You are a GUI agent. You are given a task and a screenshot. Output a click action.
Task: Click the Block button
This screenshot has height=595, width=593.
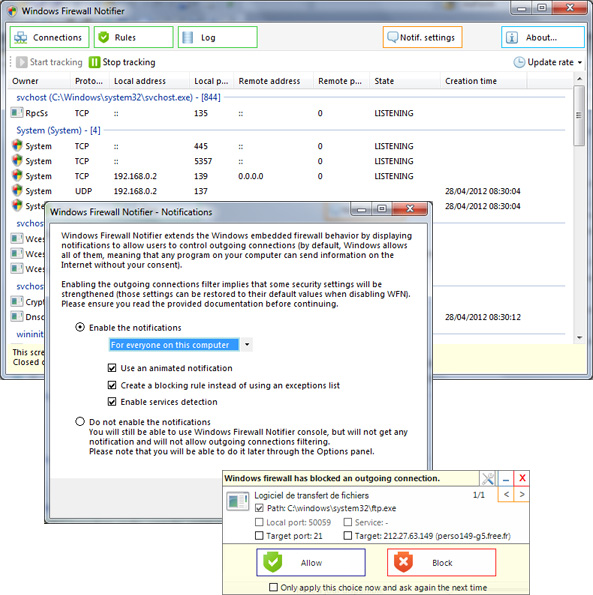tap(442, 562)
